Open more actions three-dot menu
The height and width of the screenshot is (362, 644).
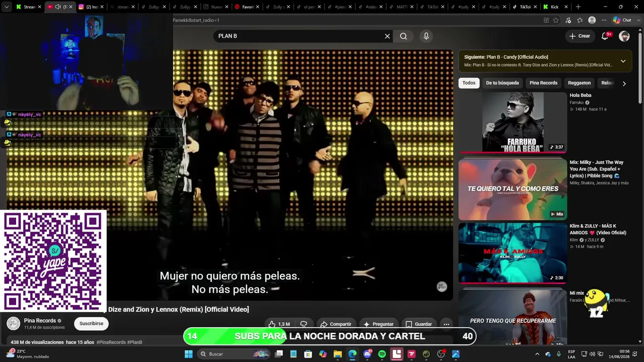(446, 324)
